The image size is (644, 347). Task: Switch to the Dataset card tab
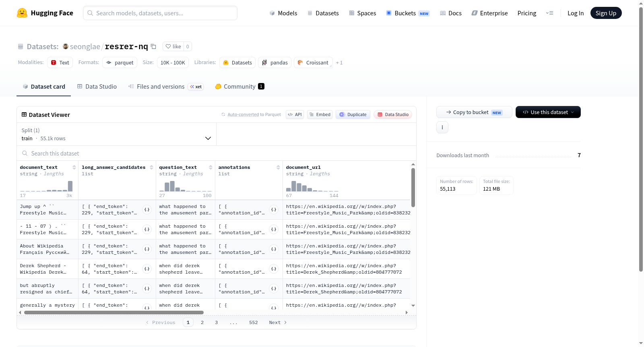[x=44, y=86]
